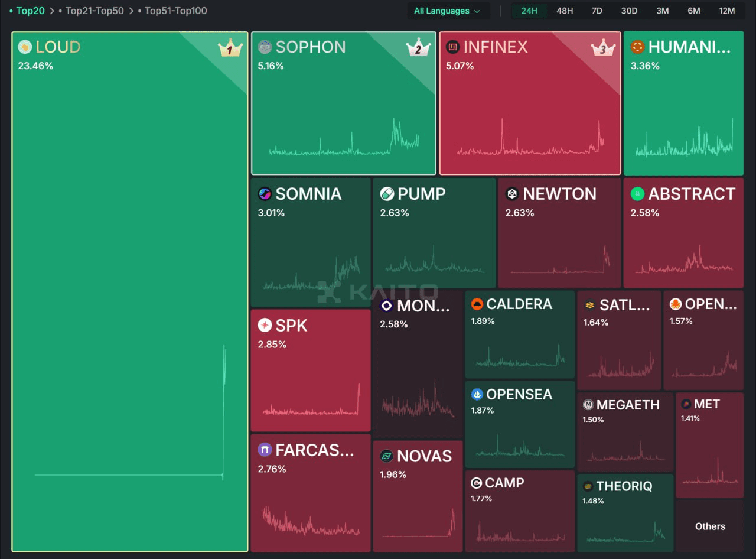Click the NEWTON tile name
Screen dimensions: 756x559
[559, 194]
